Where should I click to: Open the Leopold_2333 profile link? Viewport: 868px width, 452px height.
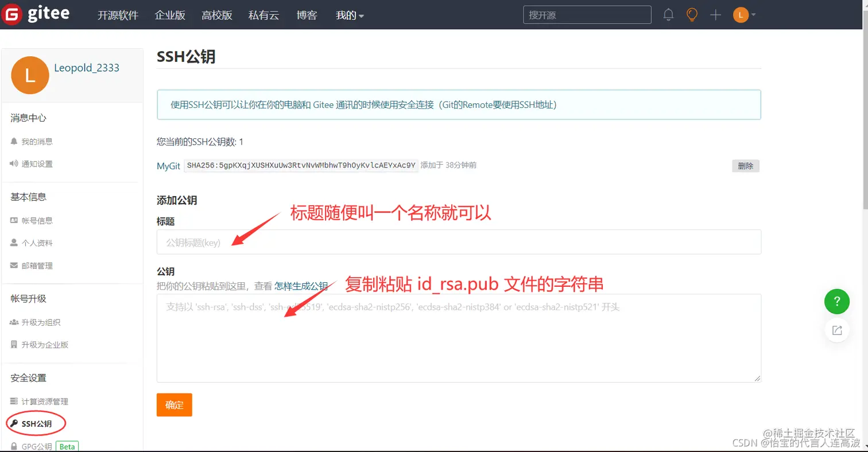tap(87, 68)
